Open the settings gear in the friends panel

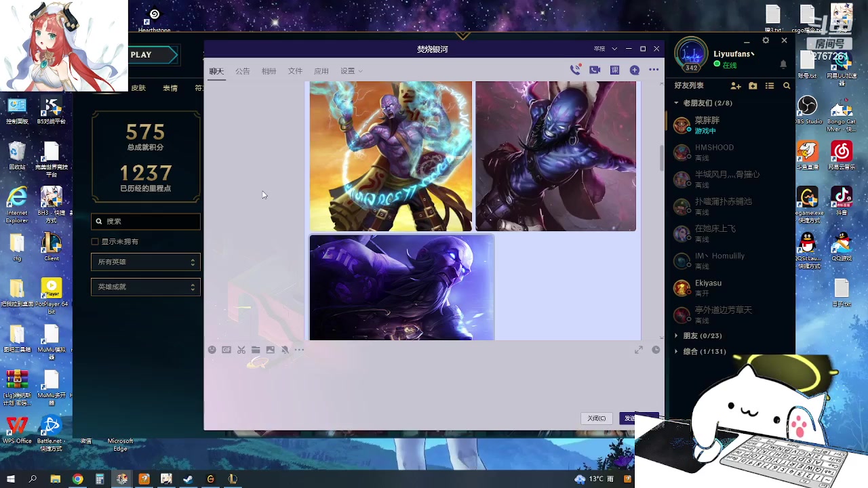[x=766, y=41]
